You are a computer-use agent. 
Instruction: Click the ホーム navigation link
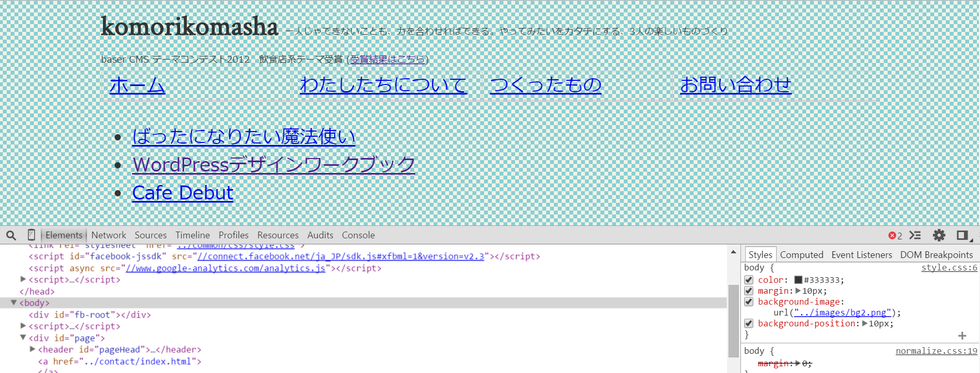(x=137, y=85)
